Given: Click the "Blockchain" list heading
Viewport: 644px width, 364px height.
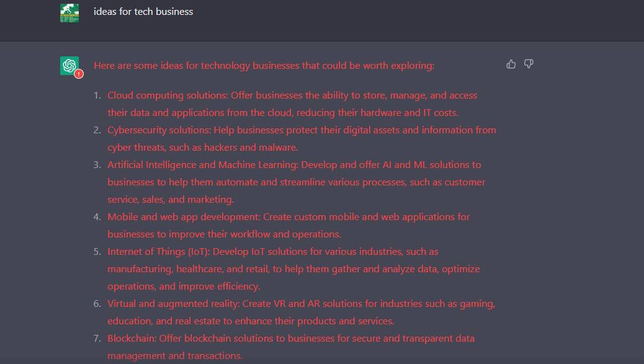Looking at the screenshot, I should [132, 339].
